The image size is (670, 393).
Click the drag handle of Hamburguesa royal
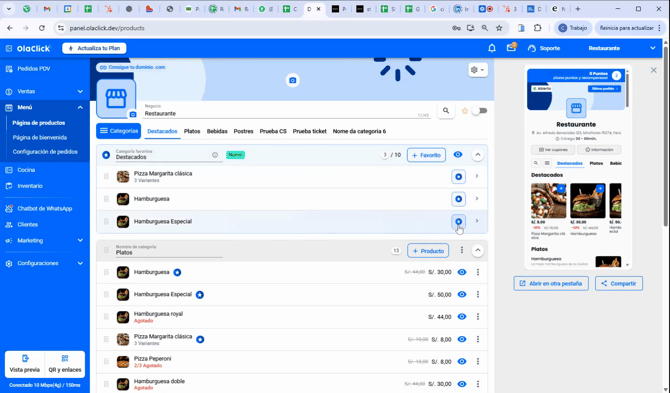coord(106,317)
